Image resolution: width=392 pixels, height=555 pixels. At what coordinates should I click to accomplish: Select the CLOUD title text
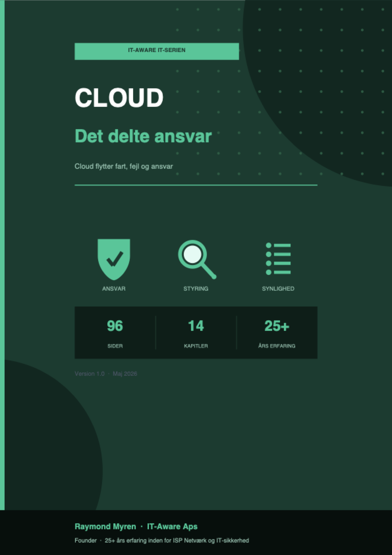[119, 98]
